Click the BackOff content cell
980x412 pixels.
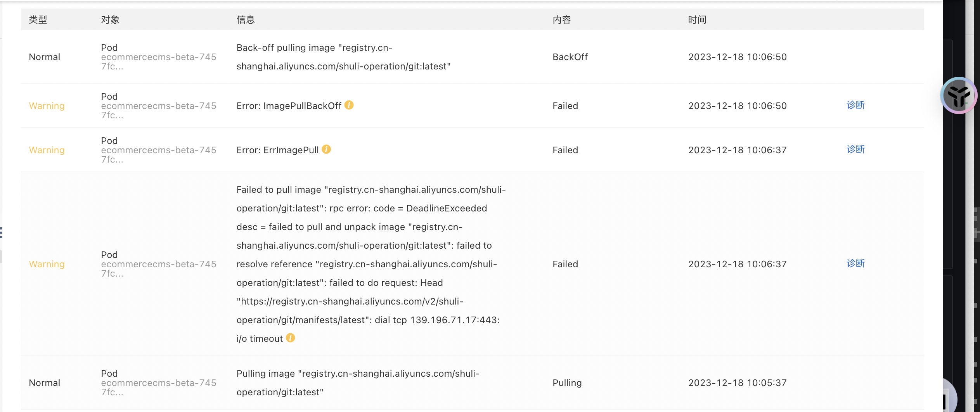click(570, 57)
